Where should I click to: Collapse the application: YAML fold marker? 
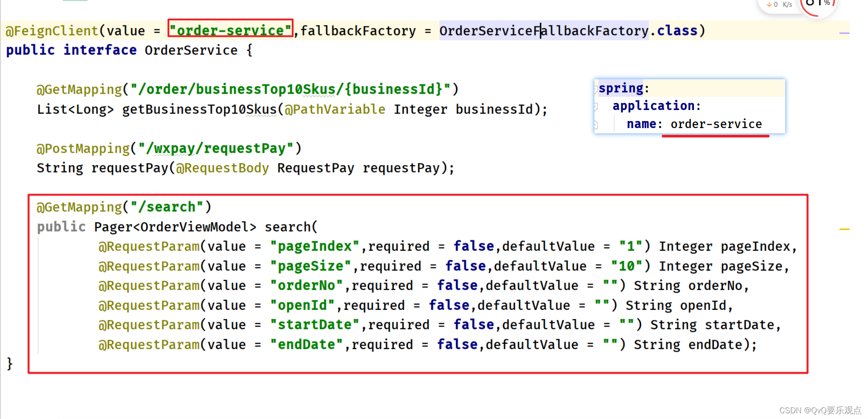point(596,107)
